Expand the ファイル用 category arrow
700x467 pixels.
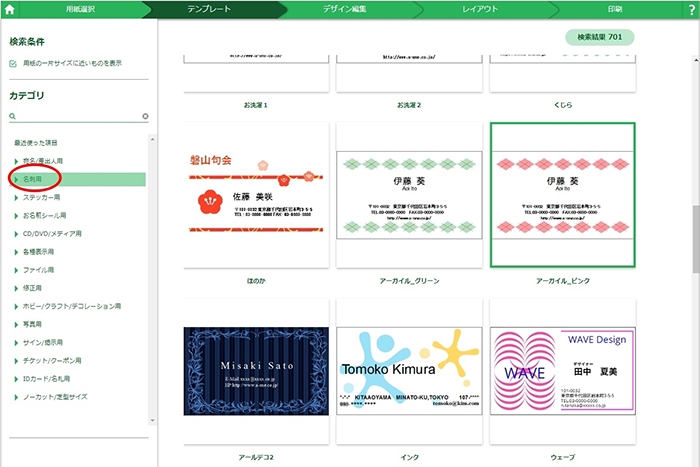[x=17, y=270]
